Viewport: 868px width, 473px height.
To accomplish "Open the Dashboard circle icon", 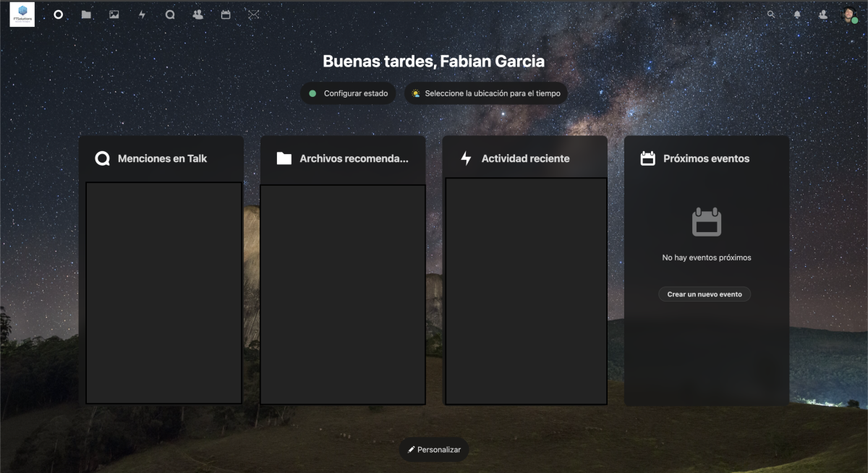I will 59,14.
